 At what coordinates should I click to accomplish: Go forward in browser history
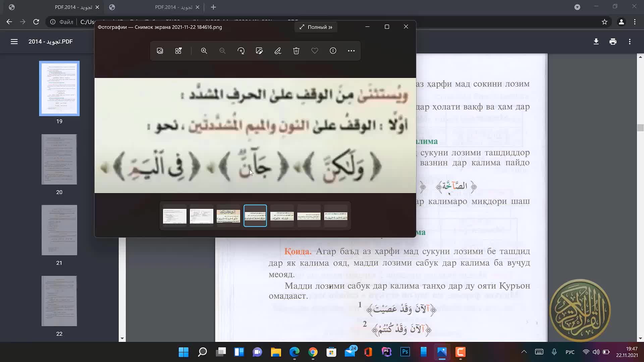click(x=22, y=22)
